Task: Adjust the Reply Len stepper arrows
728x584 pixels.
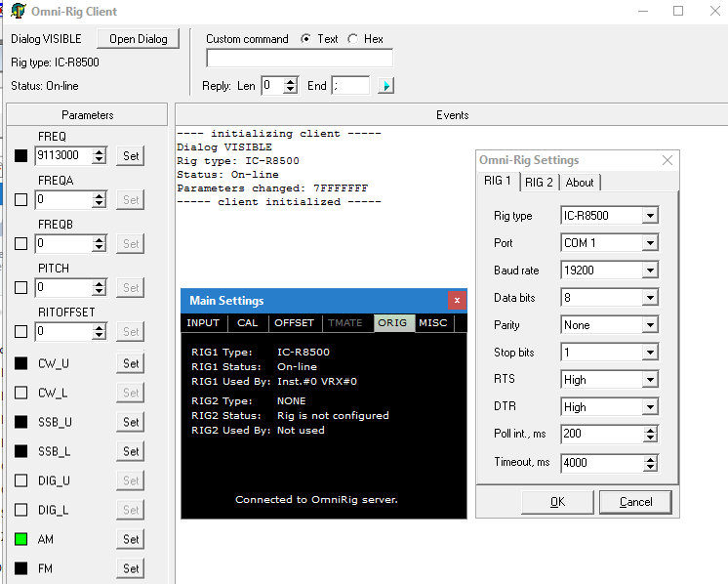Action: coord(291,86)
